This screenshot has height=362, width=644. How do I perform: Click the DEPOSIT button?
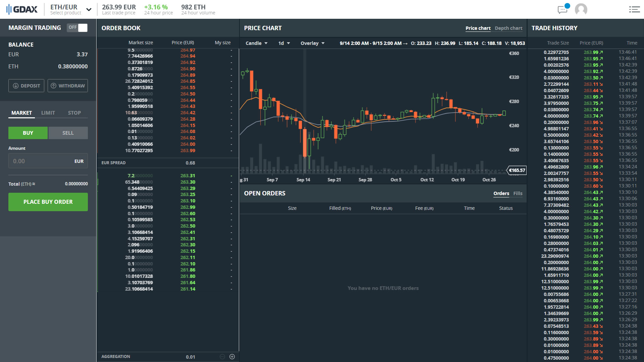tap(26, 85)
